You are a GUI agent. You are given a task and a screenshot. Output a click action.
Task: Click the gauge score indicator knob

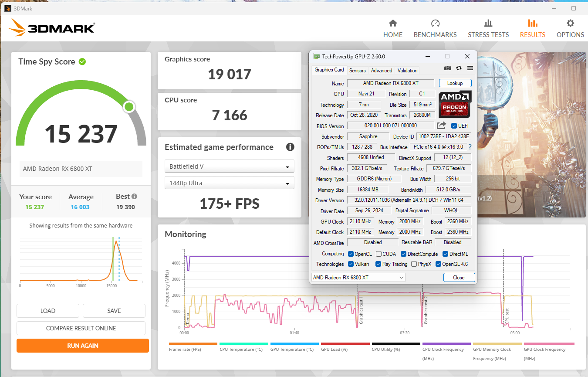coord(129,107)
